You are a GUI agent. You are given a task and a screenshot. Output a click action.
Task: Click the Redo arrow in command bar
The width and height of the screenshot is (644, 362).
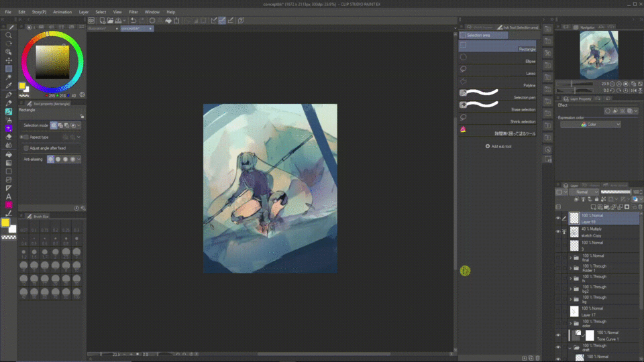coord(142,21)
